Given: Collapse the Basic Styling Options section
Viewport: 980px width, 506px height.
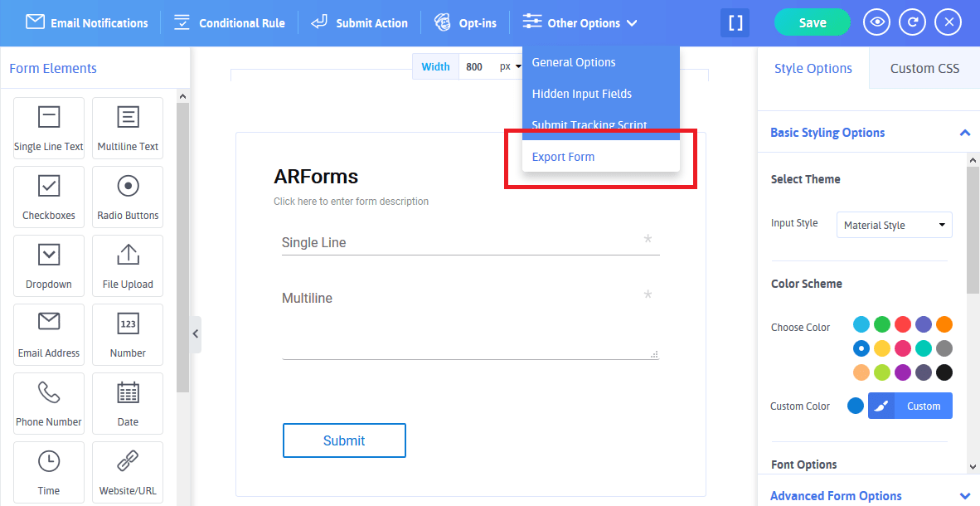Looking at the screenshot, I should pyautogui.click(x=964, y=132).
